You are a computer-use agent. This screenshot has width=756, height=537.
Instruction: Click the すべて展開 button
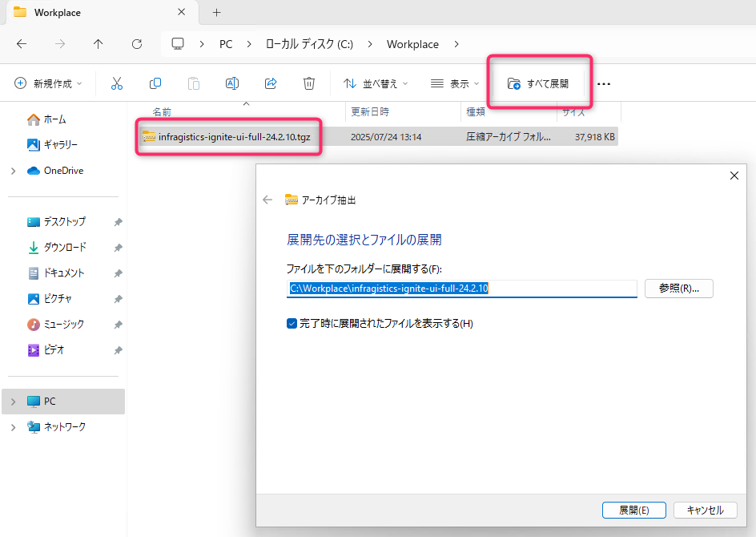(537, 83)
